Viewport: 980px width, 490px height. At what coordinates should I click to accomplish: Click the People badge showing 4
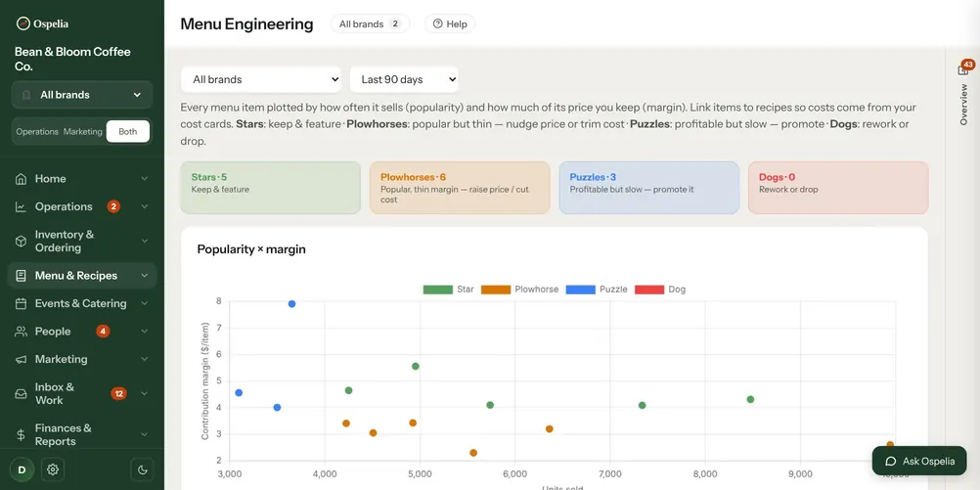pos(103,332)
